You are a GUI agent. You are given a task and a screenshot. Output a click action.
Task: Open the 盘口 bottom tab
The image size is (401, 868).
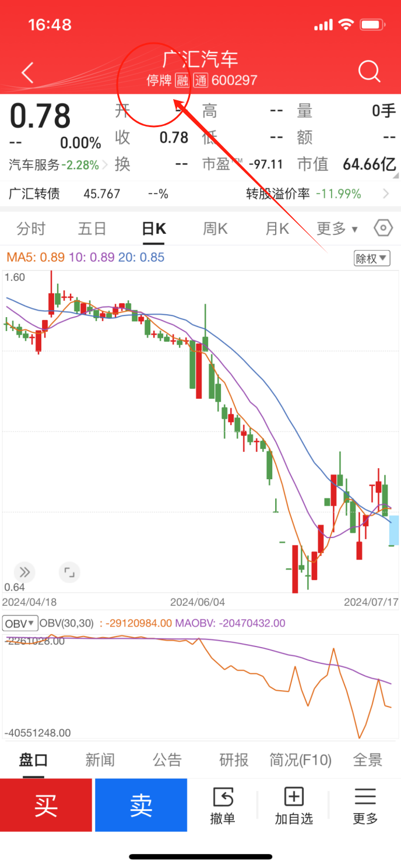33,760
